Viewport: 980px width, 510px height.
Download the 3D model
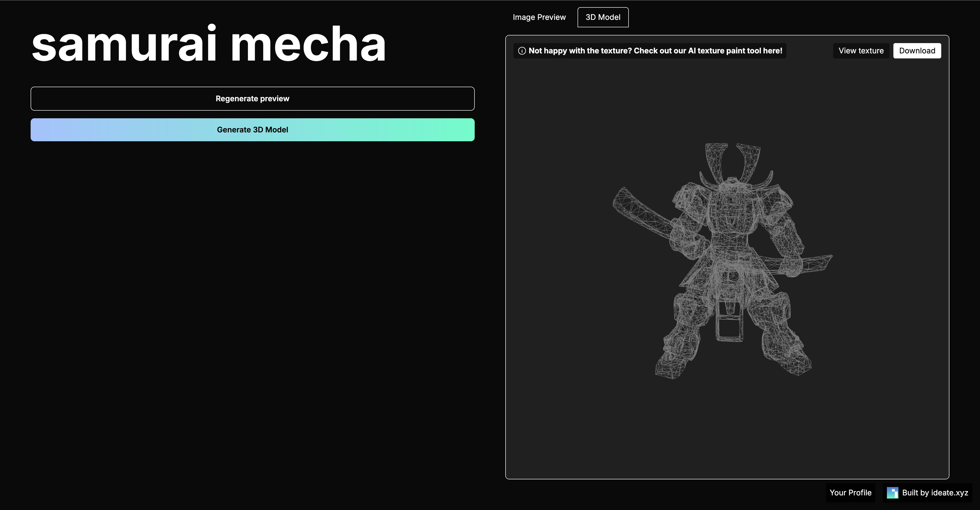(916, 51)
